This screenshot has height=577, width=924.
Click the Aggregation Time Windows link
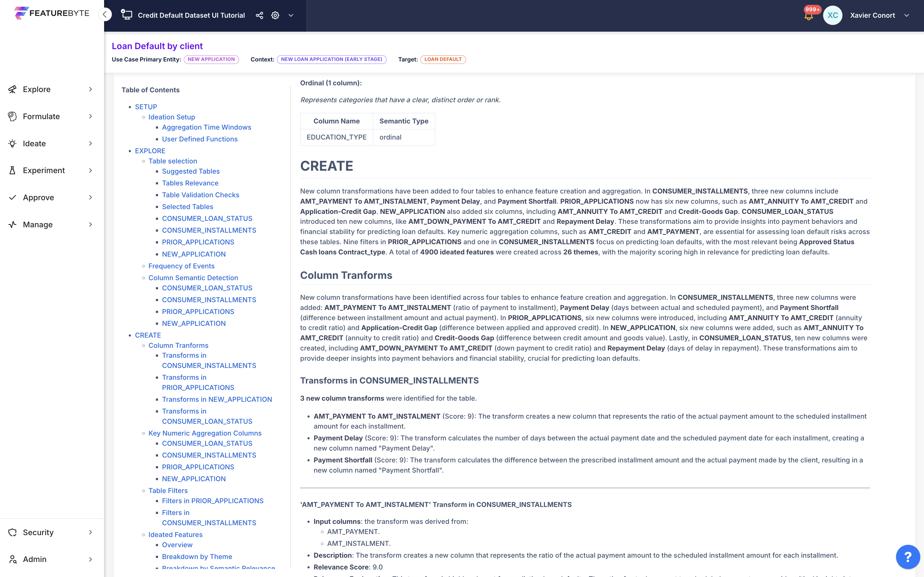206,127
